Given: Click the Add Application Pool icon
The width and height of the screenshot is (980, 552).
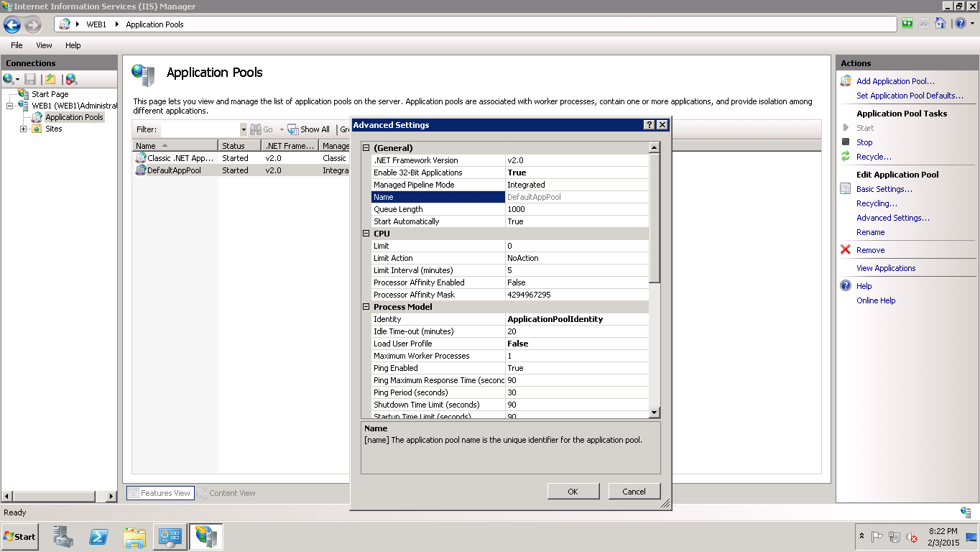Looking at the screenshot, I should tap(846, 81).
